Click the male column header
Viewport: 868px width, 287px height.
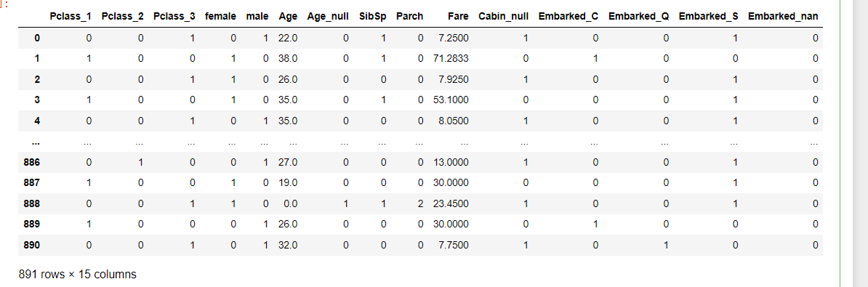pos(257,17)
